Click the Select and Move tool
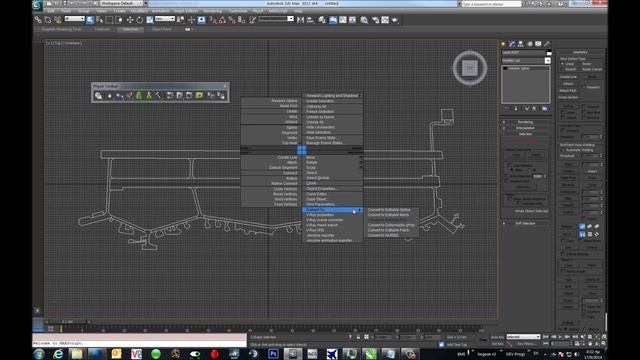This screenshot has width=640, height=360. click(x=130, y=20)
